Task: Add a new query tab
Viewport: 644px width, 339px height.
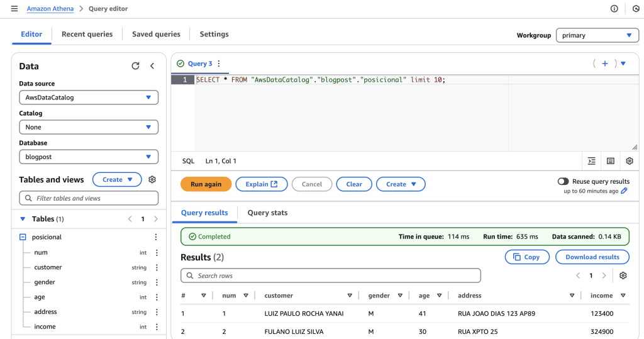Action: click(x=605, y=64)
